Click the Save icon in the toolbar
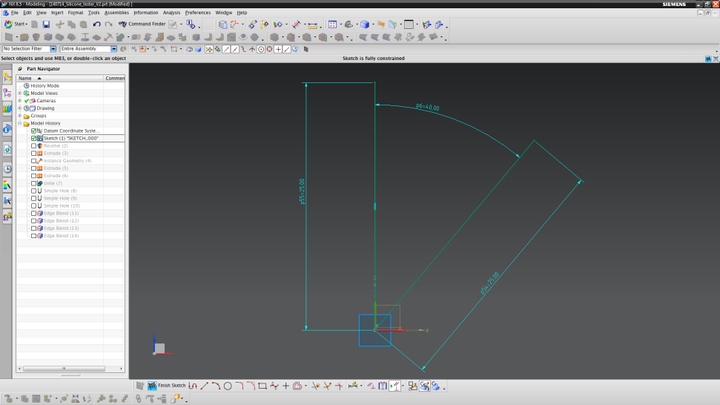The width and height of the screenshot is (720, 405). (x=46, y=24)
